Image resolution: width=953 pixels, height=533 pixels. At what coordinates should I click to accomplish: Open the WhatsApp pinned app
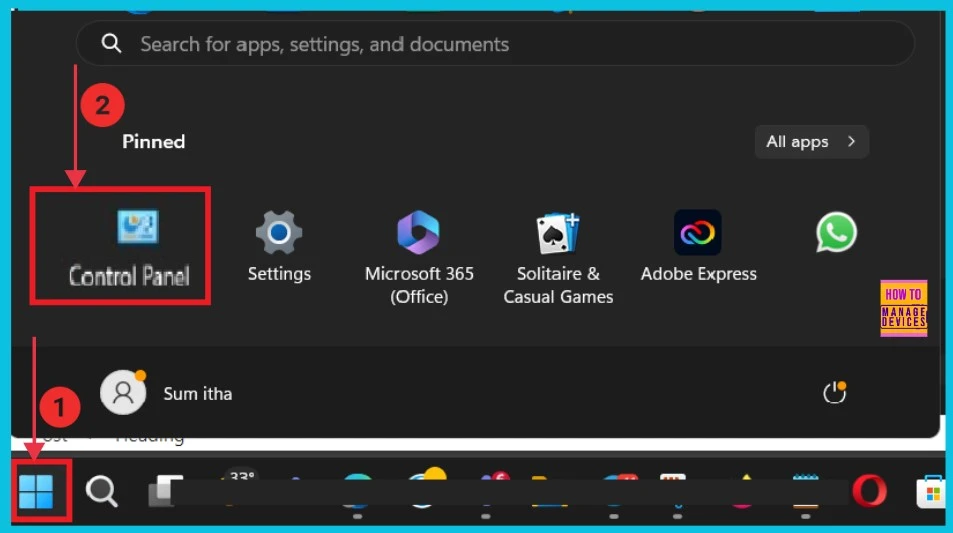(x=836, y=234)
